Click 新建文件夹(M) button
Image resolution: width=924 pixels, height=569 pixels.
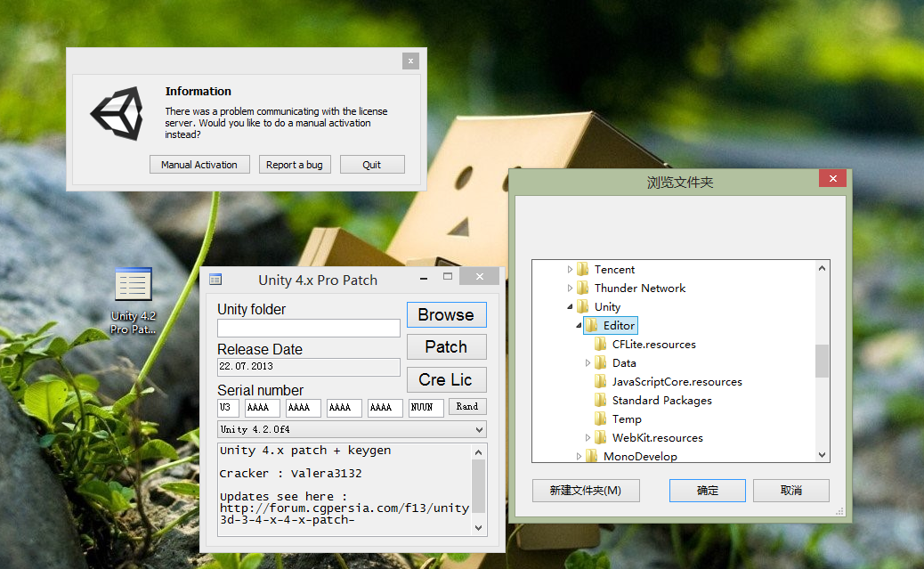586,491
